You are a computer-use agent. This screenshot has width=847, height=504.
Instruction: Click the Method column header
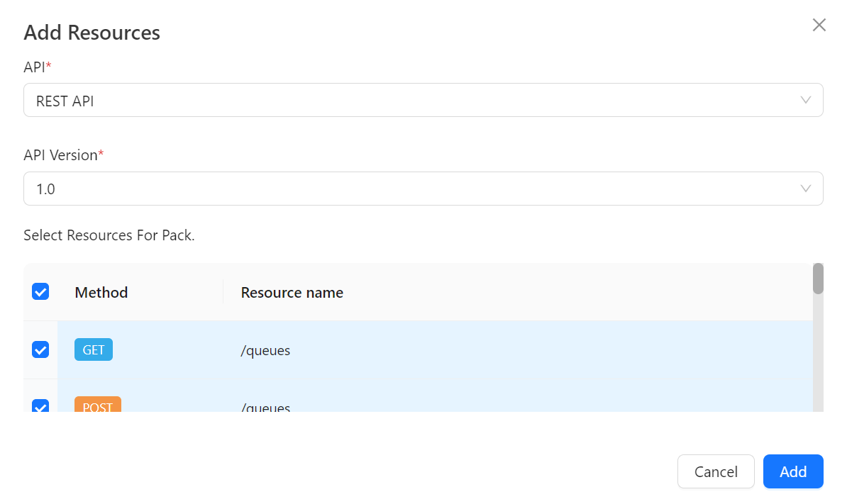[x=101, y=293]
